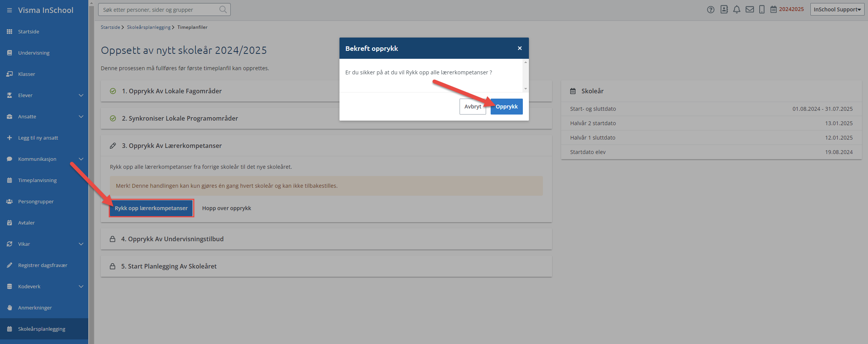Click Hopp over opprykk
Image resolution: width=868 pixels, height=344 pixels.
click(x=227, y=208)
